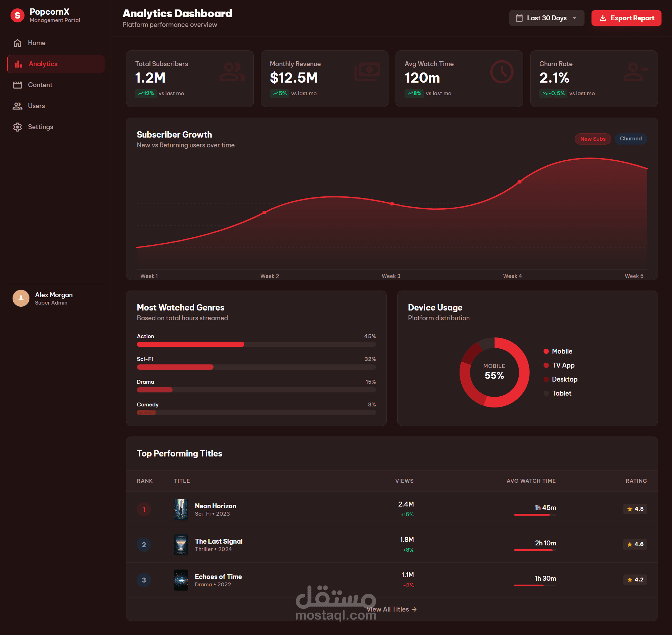The width and height of the screenshot is (672, 635).
Task: Click the PopcornX red logo icon
Action: click(17, 15)
